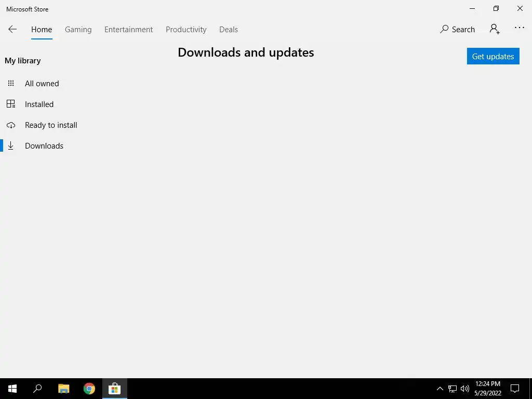Open taskbar search magnifier
This screenshot has width=532, height=399.
click(x=37, y=389)
